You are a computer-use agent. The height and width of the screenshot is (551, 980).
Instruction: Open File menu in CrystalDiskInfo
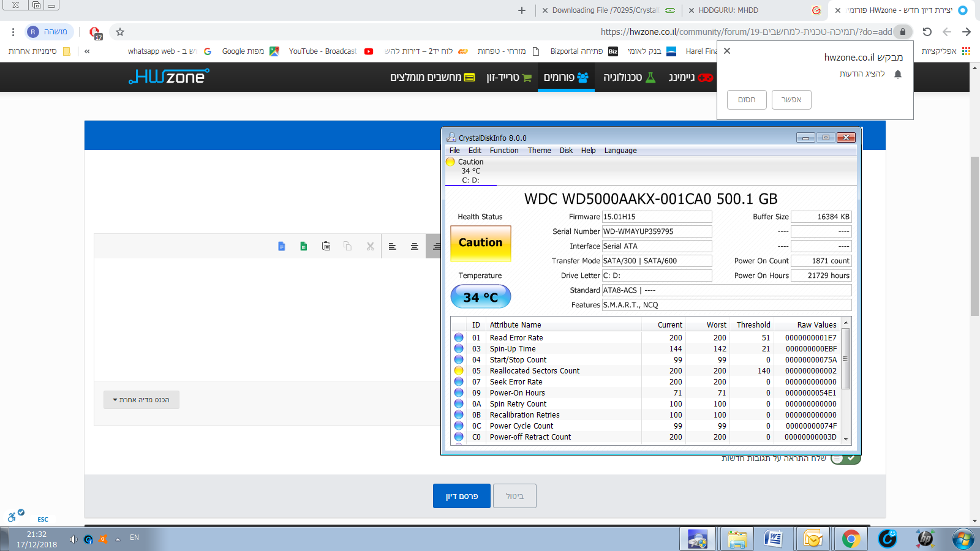click(454, 151)
